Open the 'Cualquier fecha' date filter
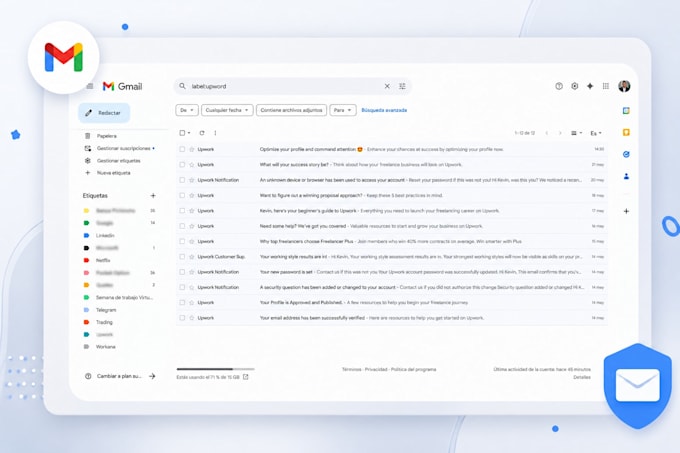This screenshot has height=453, width=680. 227,110
